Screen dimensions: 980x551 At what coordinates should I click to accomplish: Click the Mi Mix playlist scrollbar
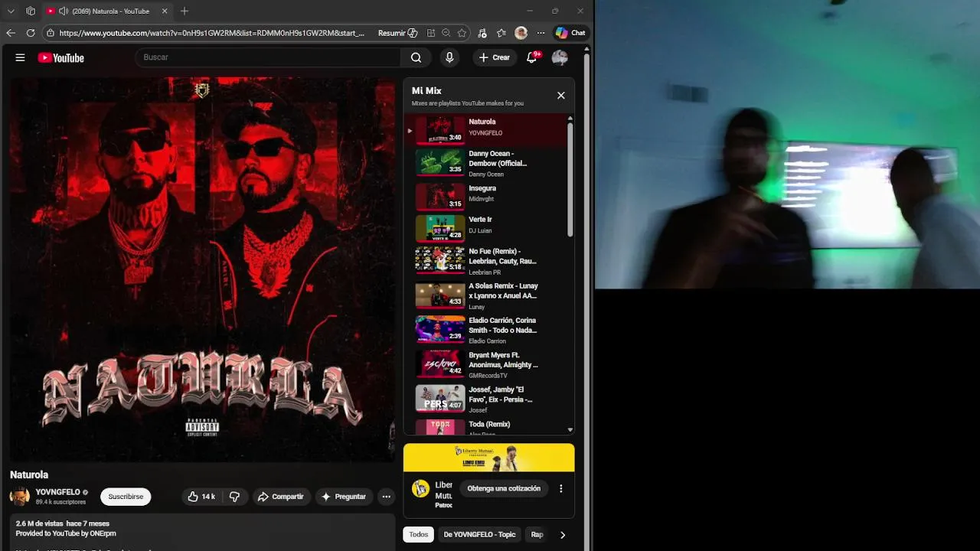570,180
